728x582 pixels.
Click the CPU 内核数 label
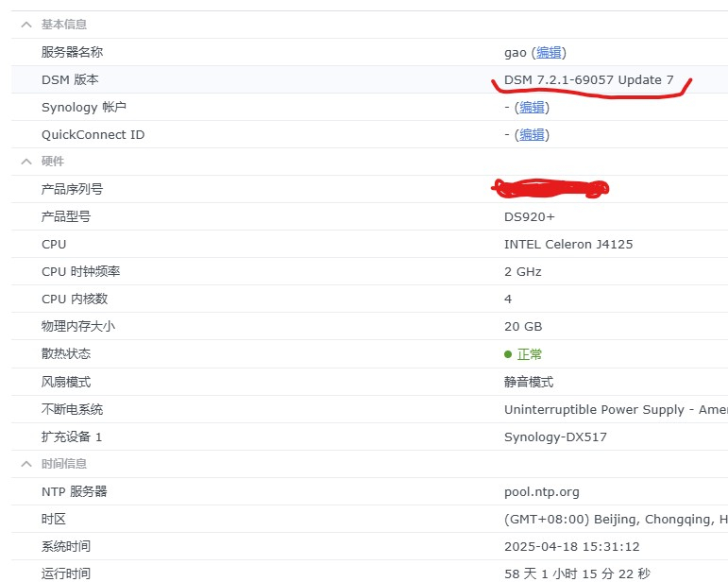point(75,300)
